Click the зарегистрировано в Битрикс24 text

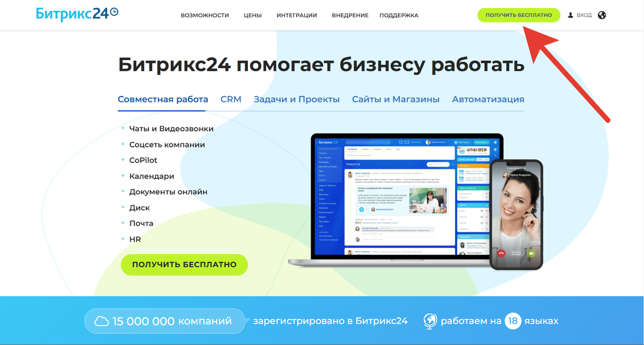330,321
